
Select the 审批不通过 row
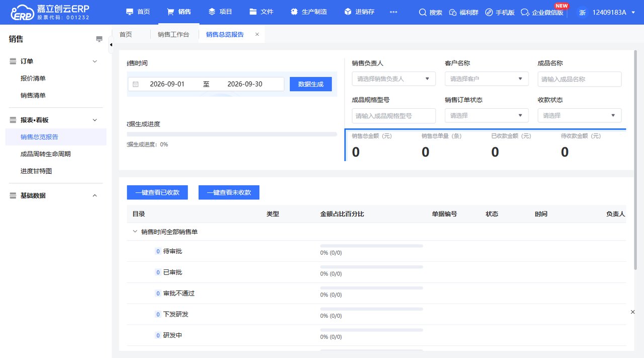pos(376,294)
